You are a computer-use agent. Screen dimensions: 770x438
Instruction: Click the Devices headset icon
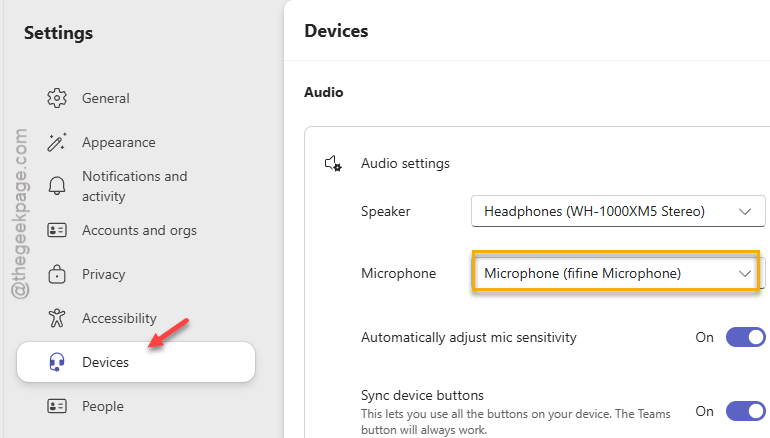point(57,362)
